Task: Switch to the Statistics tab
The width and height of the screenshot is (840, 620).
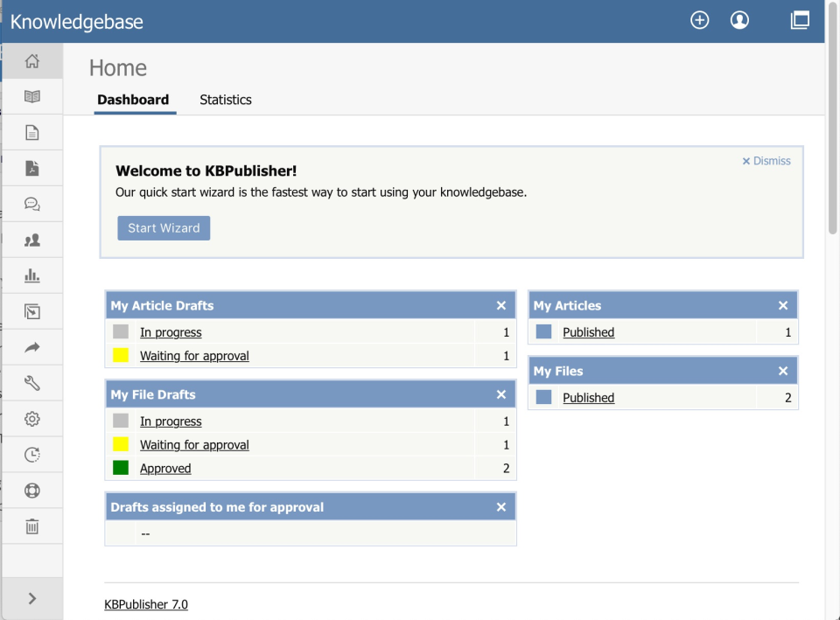Action: (225, 100)
